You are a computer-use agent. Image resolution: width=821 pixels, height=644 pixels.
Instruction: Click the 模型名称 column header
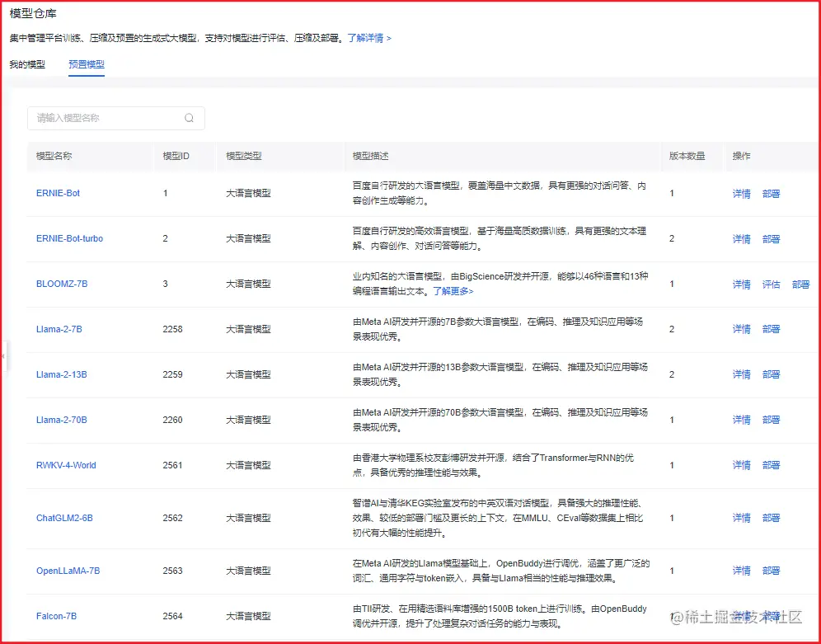pyautogui.click(x=54, y=156)
